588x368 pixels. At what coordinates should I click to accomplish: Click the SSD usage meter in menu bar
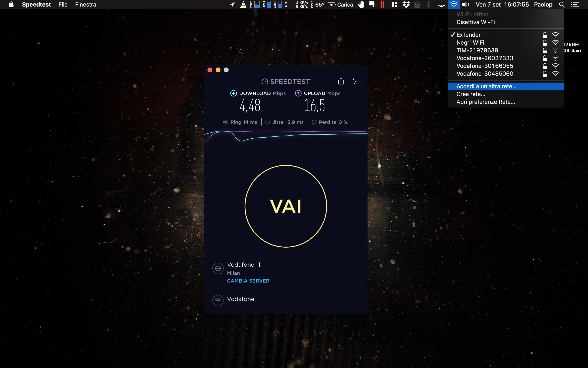tap(278, 4)
